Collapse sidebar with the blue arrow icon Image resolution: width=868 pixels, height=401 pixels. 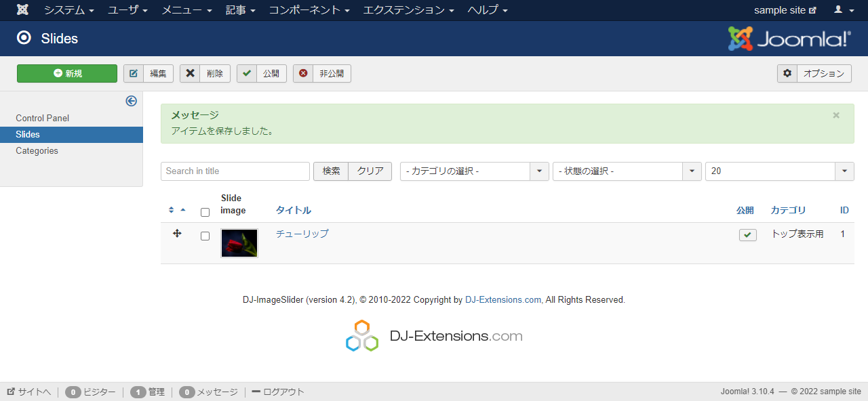[x=132, y=101]
